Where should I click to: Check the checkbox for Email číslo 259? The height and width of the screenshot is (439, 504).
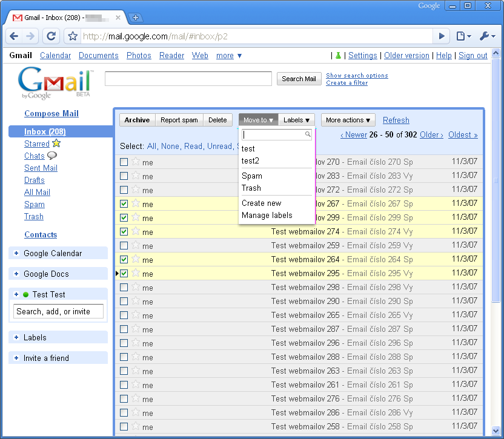tap(124, 246)
